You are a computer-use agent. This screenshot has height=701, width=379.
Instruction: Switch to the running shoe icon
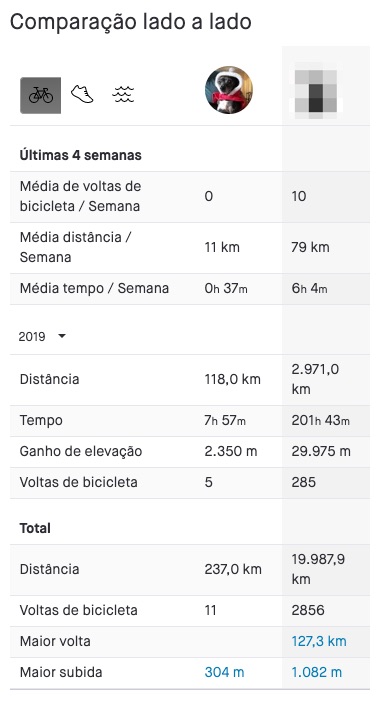82,95
